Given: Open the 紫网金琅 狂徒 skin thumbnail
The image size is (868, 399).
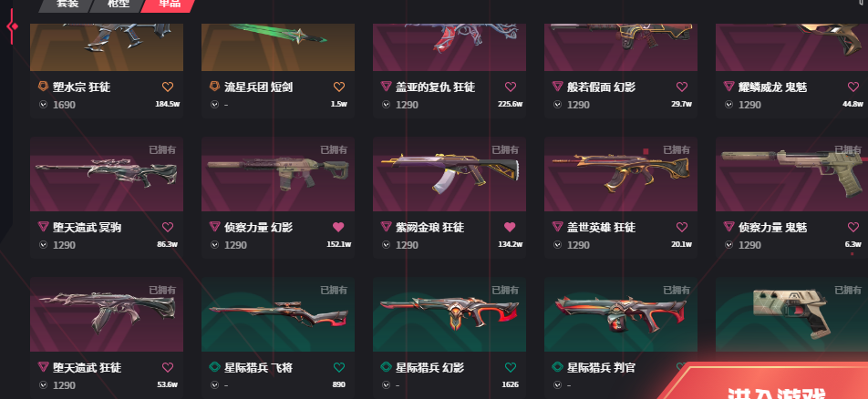Looking at the screenshot, I should click(x=449, y=174).
